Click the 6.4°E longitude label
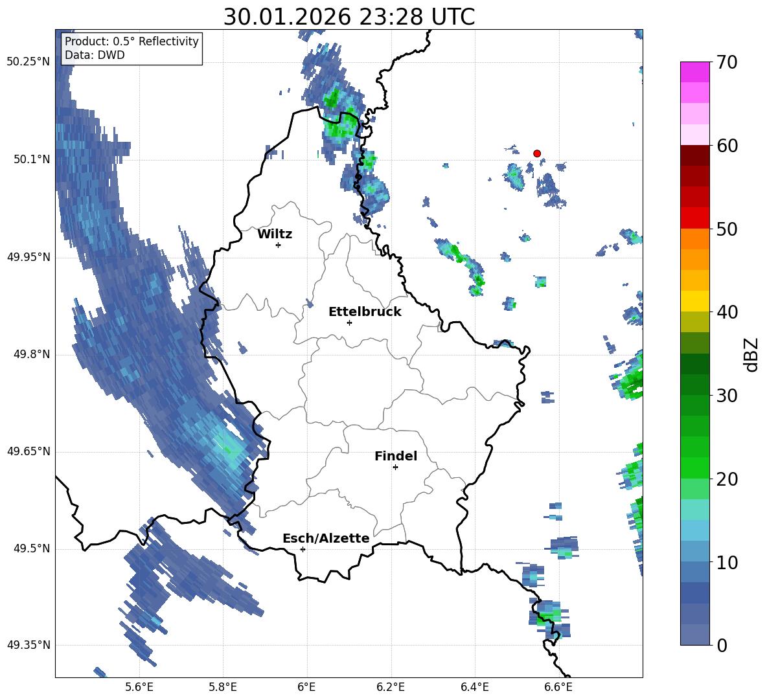This screenshot has height=700, width=767. coord(474,687)
